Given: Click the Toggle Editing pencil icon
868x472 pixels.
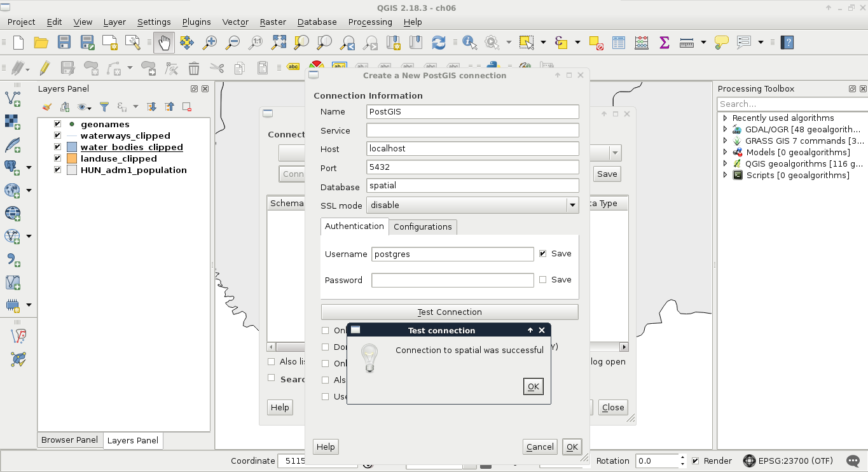Looking at the screenshot, I should pyautogui.click(x=45, y=67).
